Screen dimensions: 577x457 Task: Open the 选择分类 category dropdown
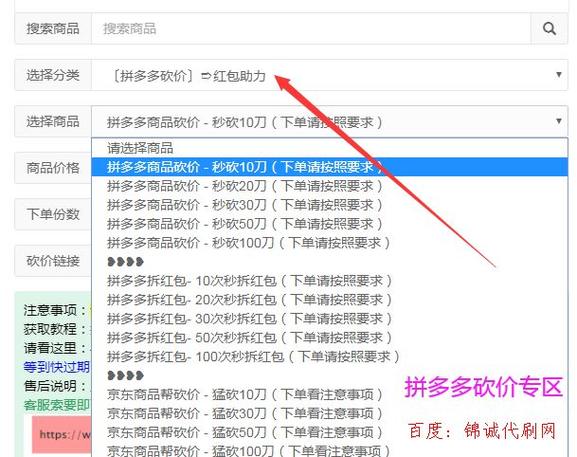(x=329, y=75)
